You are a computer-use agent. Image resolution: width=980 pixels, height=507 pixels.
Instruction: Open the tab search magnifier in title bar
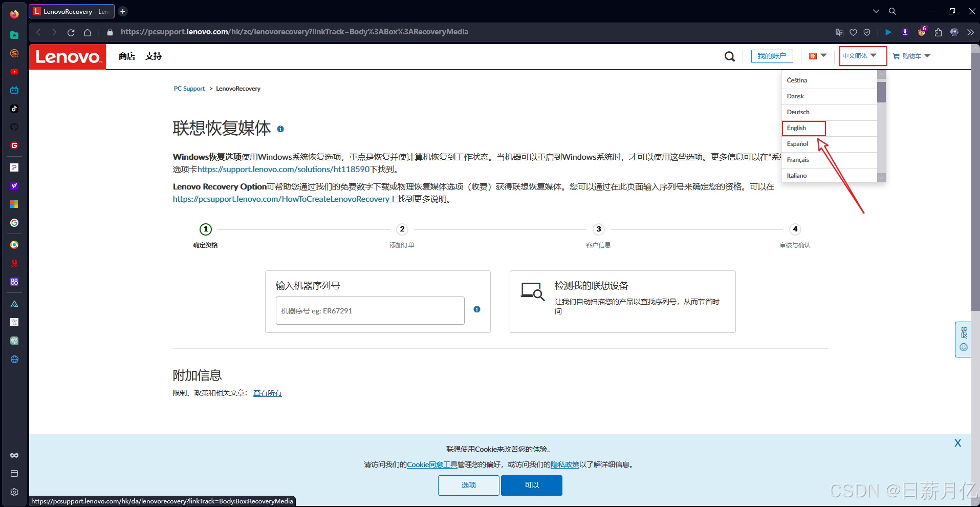click(892, 11)
